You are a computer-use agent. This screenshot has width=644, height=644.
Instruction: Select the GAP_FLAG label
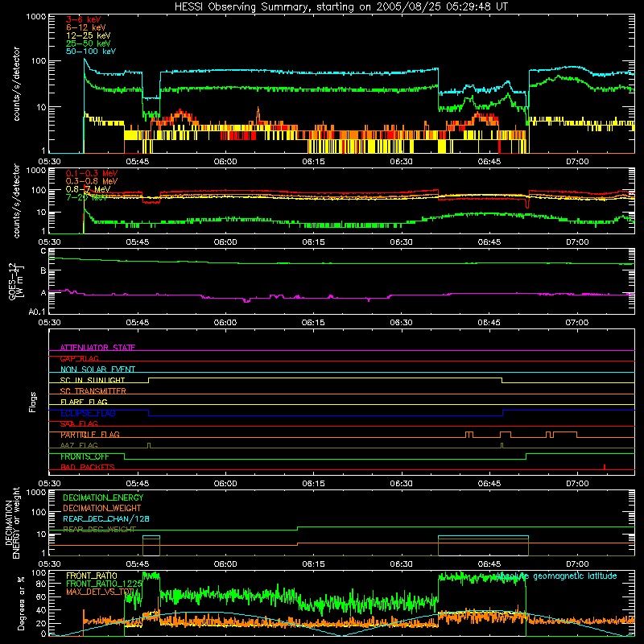click(x=79, y=358)
